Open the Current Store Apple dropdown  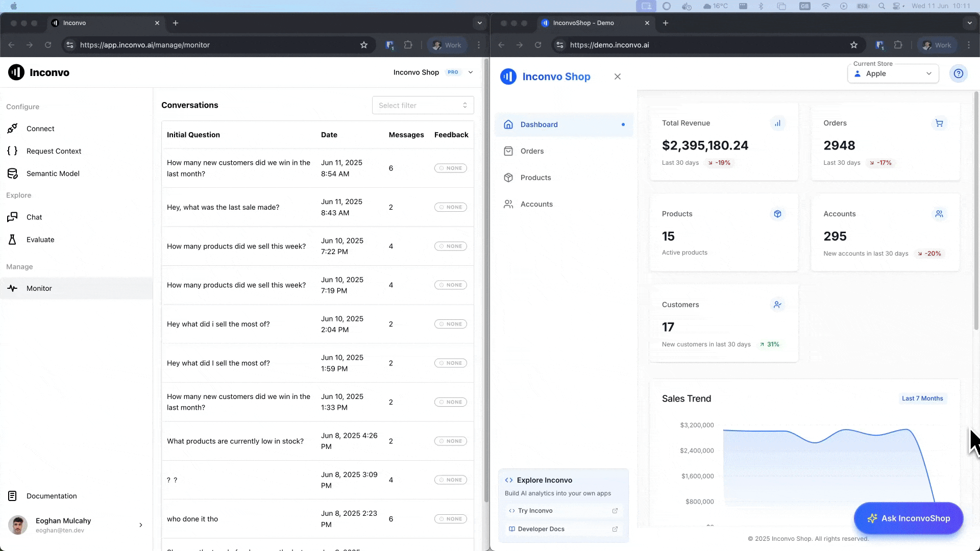tap(893, 73)
